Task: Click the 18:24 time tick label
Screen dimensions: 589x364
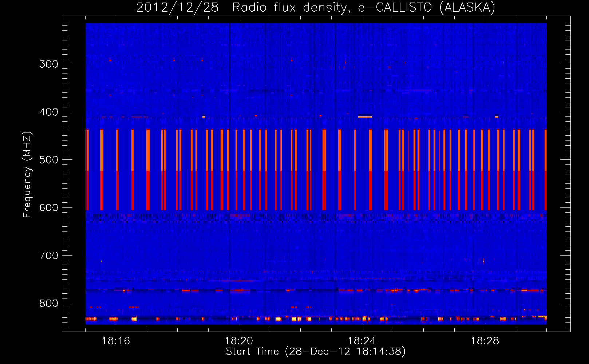Action: [x=362, y=341]
